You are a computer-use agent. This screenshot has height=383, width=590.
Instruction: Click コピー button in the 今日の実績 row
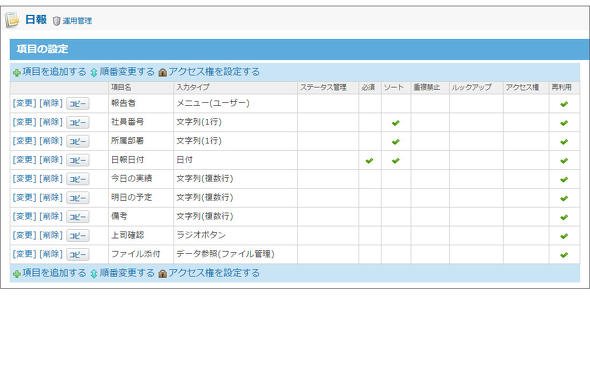point(78,179)
